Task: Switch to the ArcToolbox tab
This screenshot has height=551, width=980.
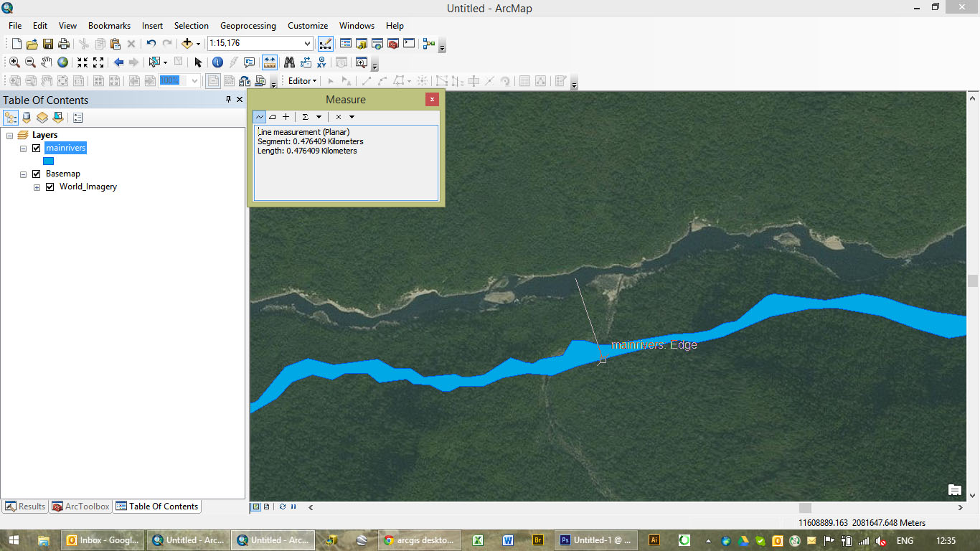Action: 80,507
